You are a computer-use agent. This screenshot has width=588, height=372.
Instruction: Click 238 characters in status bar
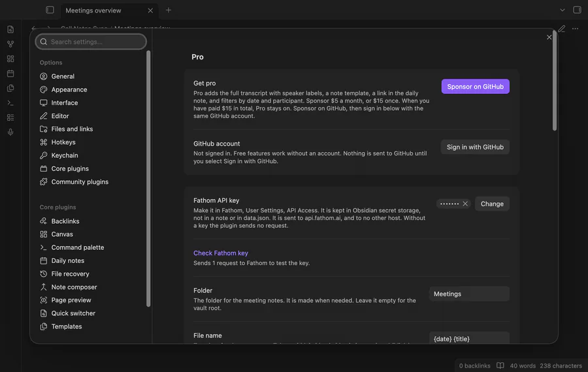(561, 366)
